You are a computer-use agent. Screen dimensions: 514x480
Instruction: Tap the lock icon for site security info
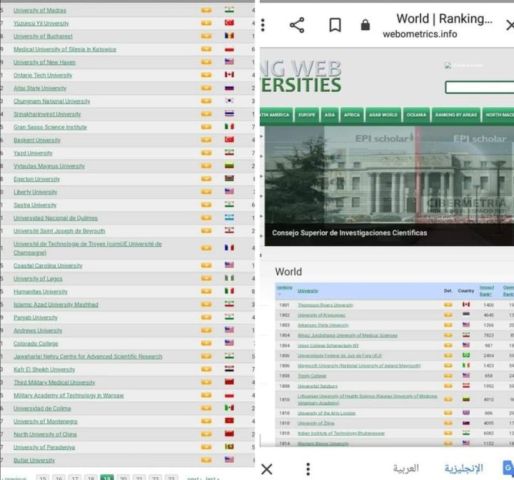point(365,25)
